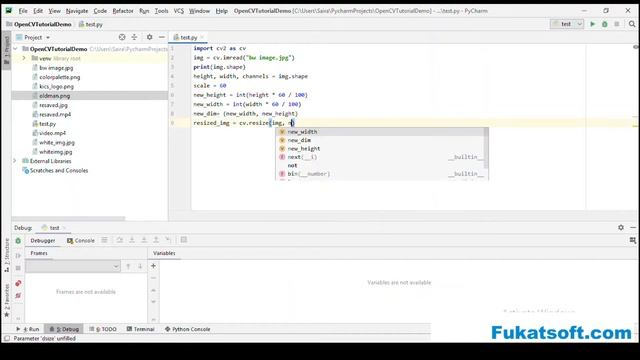Open the File menu
Image resolution: width=640 pixels, height=360 pixels.
click(x=23, y=11)
